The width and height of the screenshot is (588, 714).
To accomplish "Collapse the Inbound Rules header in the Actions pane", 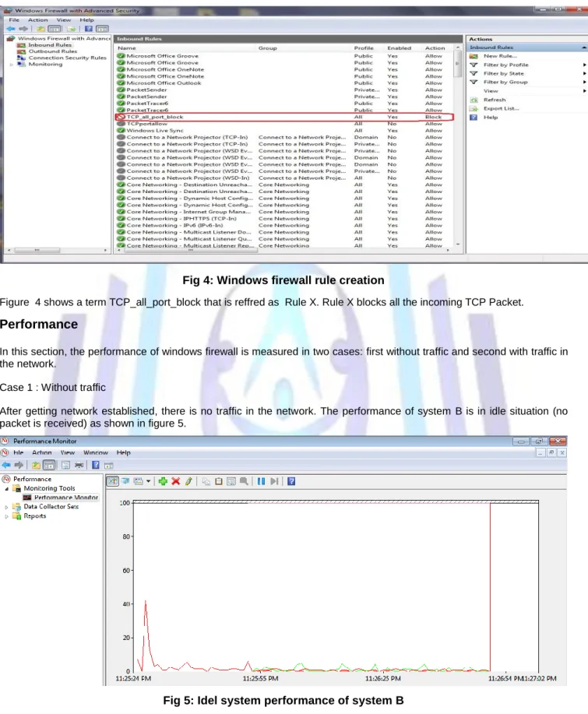I will click(x=583, y=47).
